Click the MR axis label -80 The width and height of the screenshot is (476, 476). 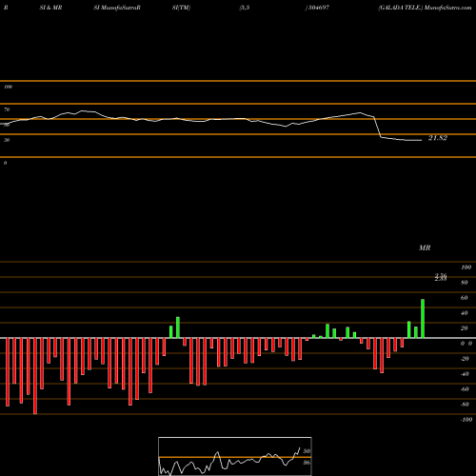coord(465,405)
